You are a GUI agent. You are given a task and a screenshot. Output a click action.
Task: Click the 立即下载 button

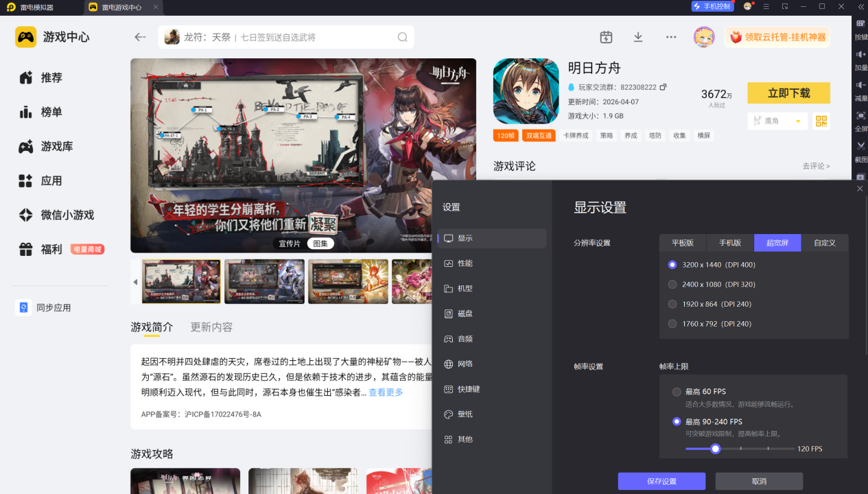point(788,93)
